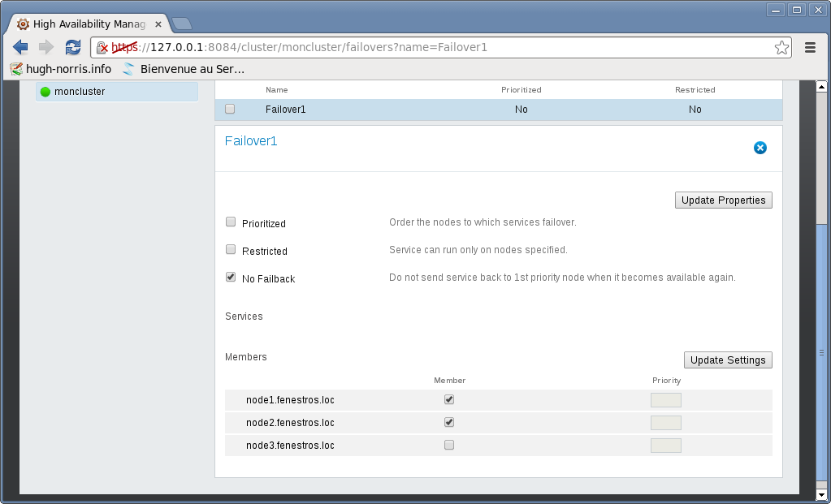Open hugh-norris.info bookmark

tap(61, 69)
